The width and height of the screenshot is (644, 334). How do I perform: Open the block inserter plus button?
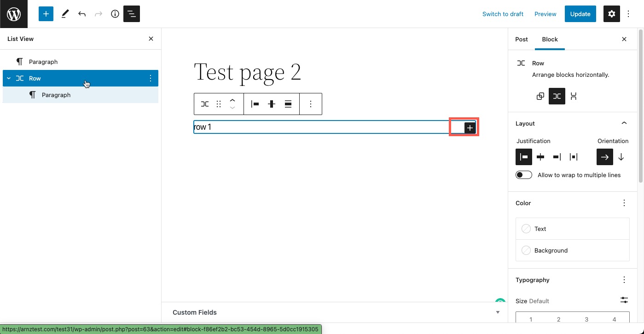[x=46, y=14]
